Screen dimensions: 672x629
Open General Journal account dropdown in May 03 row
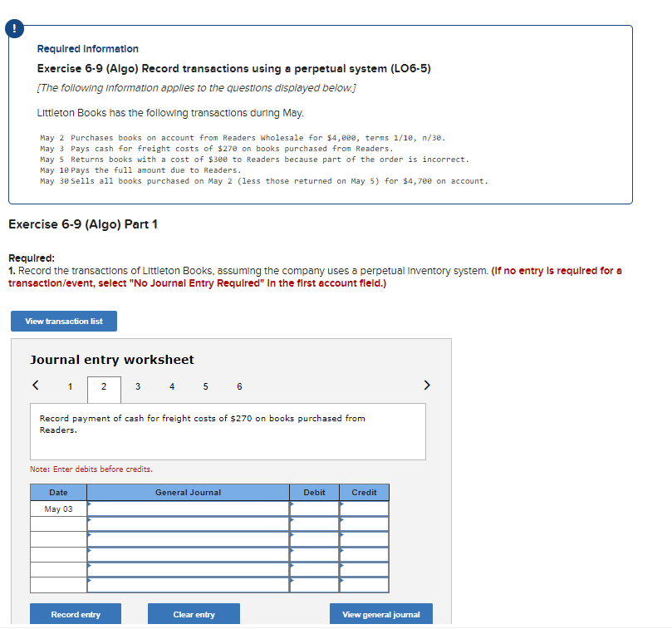[188, 509]
